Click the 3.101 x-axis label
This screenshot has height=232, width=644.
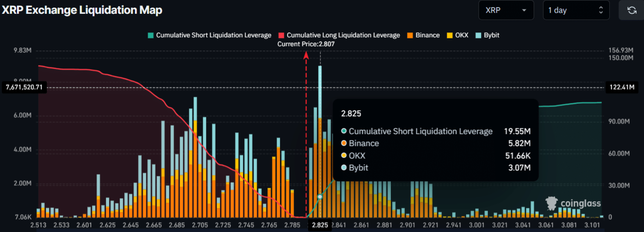pos(592,225)
